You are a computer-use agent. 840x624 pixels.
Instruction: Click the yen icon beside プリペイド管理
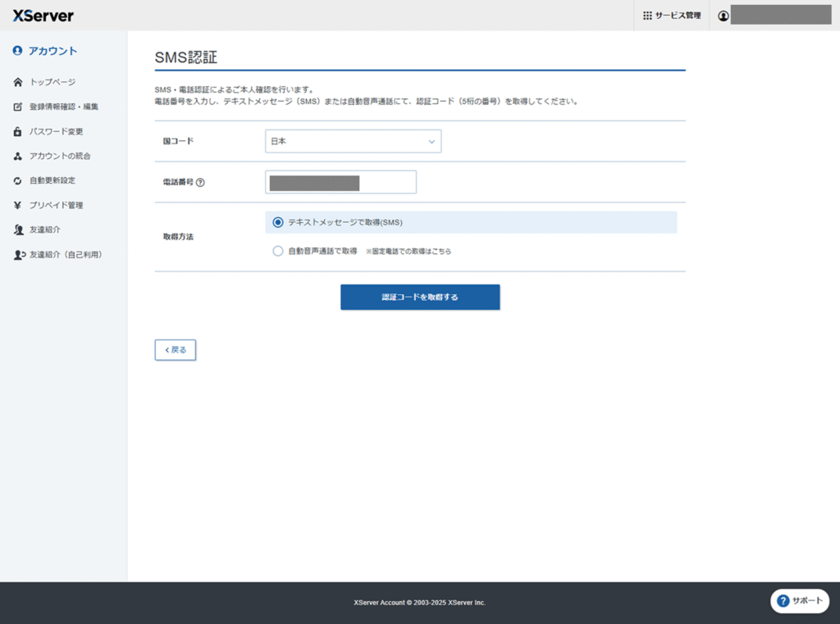[x=18, y=205]
